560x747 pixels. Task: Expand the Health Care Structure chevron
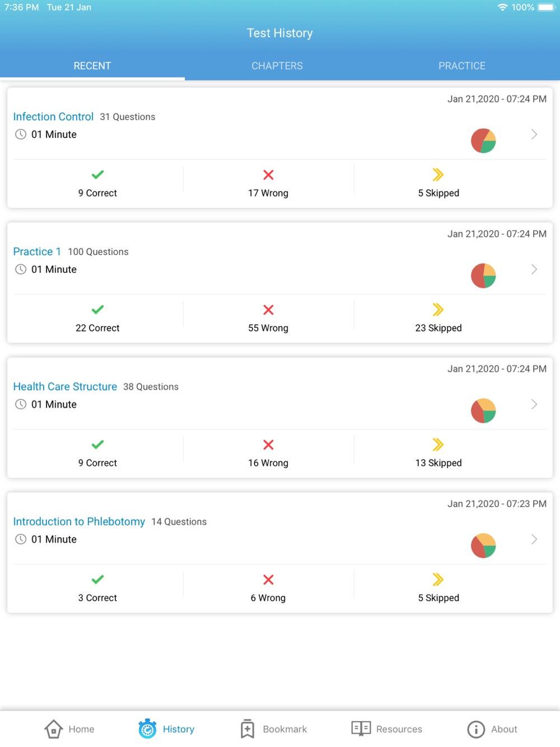pos(534,404)
